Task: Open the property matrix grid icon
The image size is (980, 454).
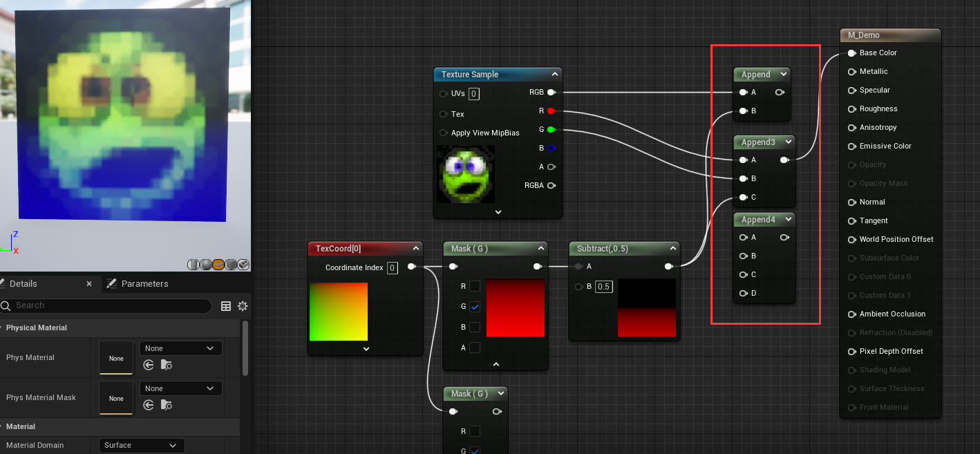Action: (x=226, y=306)
